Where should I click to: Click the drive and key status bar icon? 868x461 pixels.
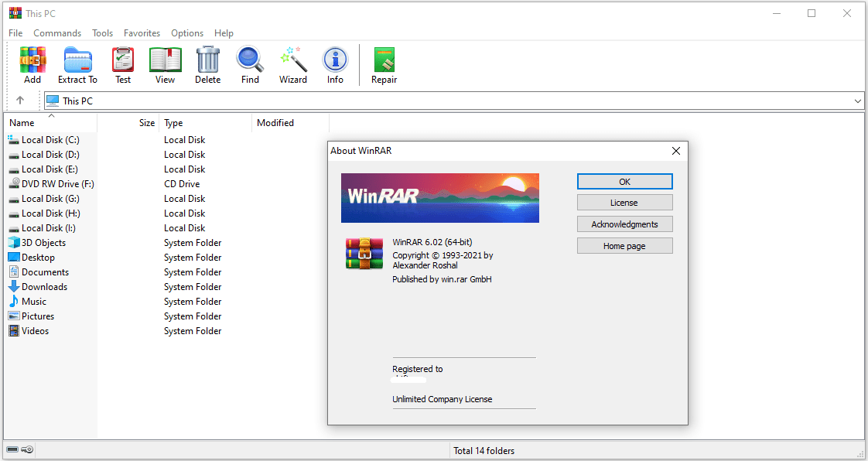20,449
